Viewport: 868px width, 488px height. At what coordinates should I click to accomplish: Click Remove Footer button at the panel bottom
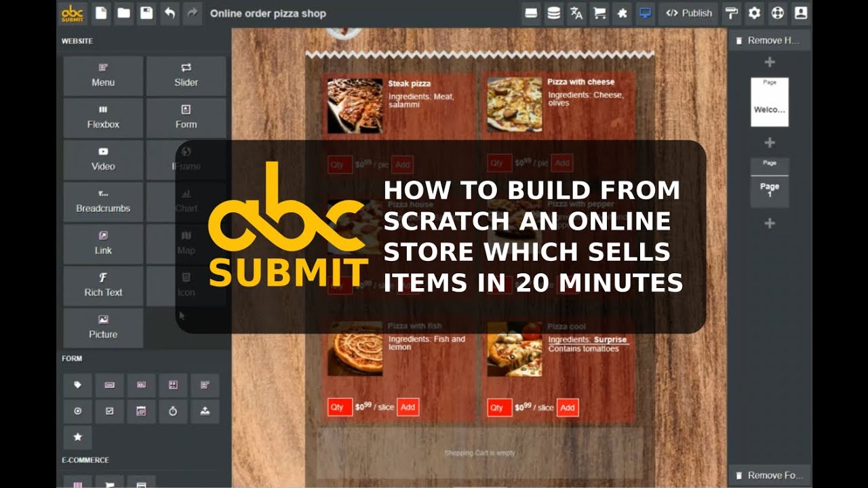point(769,475)
